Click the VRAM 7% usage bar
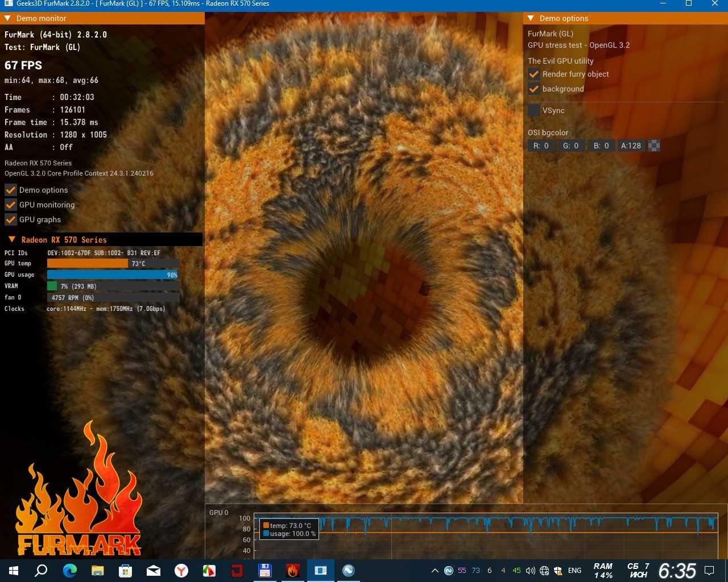Viewport: 728px width, 582px height. 113,286
